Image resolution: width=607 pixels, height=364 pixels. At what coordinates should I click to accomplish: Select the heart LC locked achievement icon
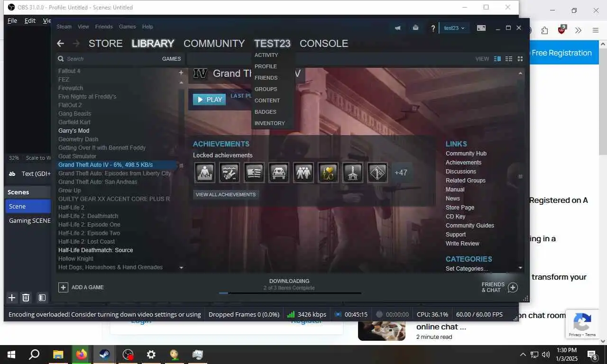(328, 173)
